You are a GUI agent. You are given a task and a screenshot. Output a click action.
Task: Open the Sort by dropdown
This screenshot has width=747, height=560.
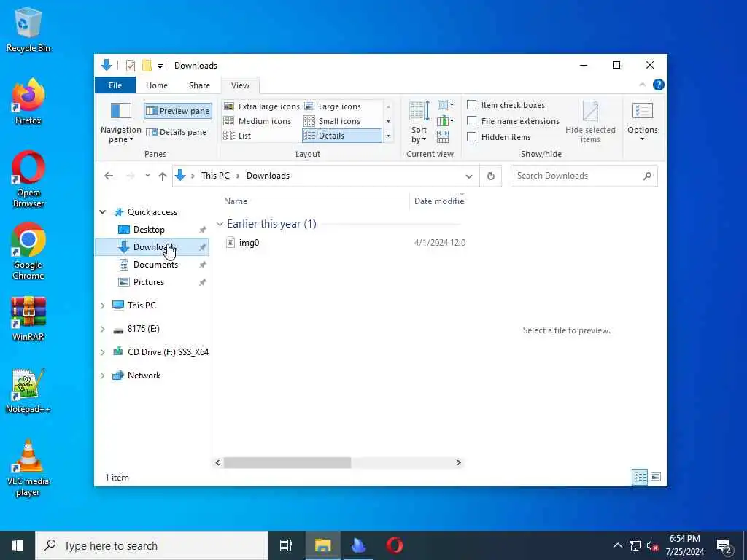click(419, 122)
